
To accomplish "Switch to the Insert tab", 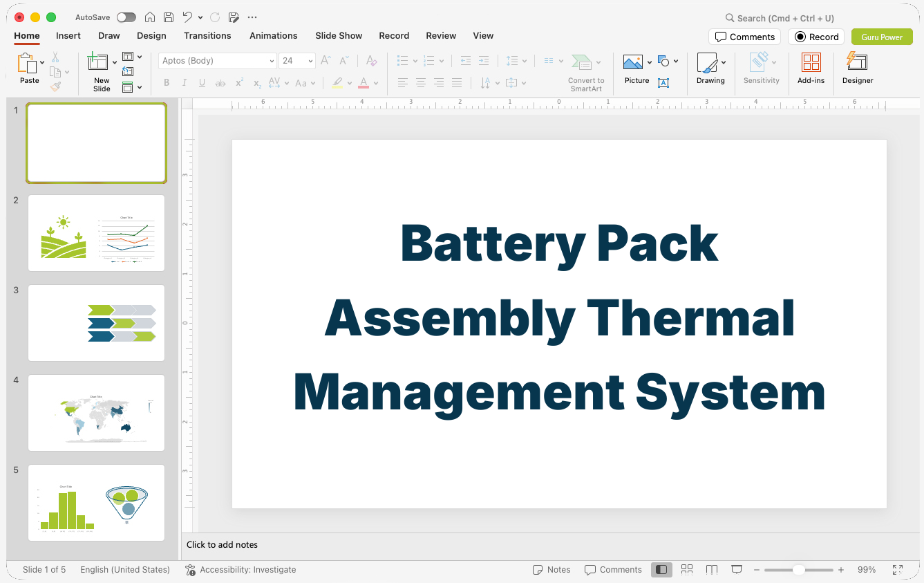I will click(68, 35).
